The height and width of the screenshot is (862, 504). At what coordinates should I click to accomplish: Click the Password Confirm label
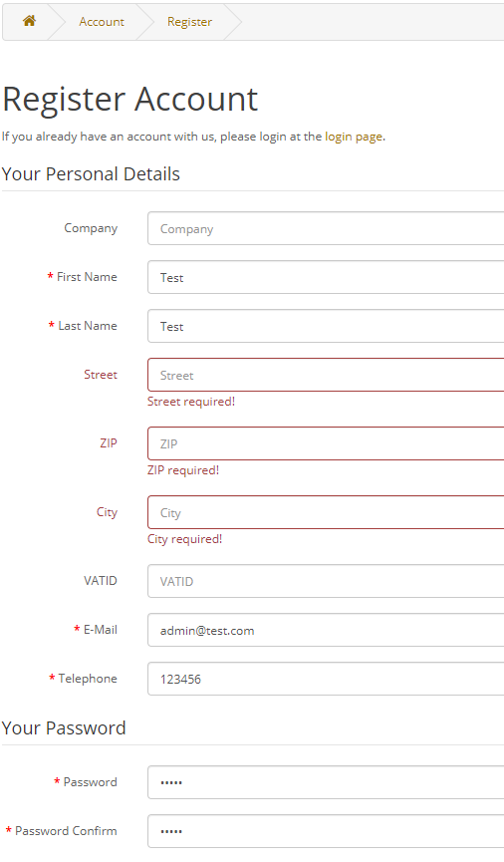(x=66, y=831)
